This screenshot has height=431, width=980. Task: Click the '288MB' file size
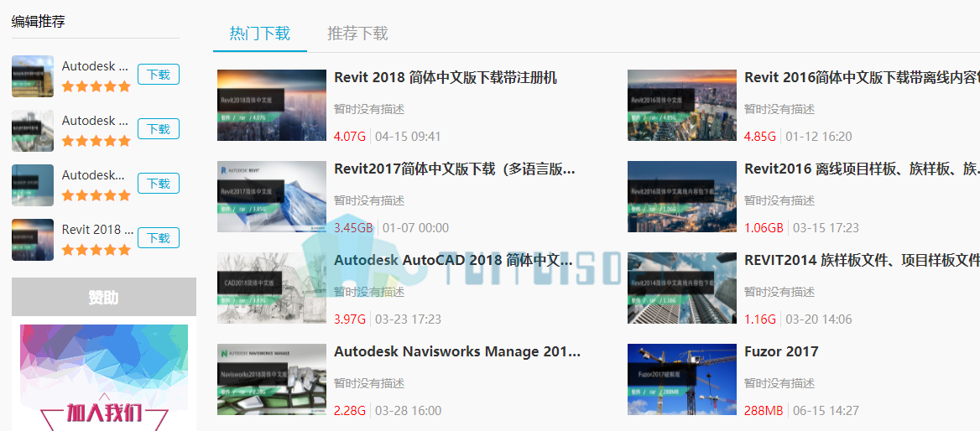point(764,410)
